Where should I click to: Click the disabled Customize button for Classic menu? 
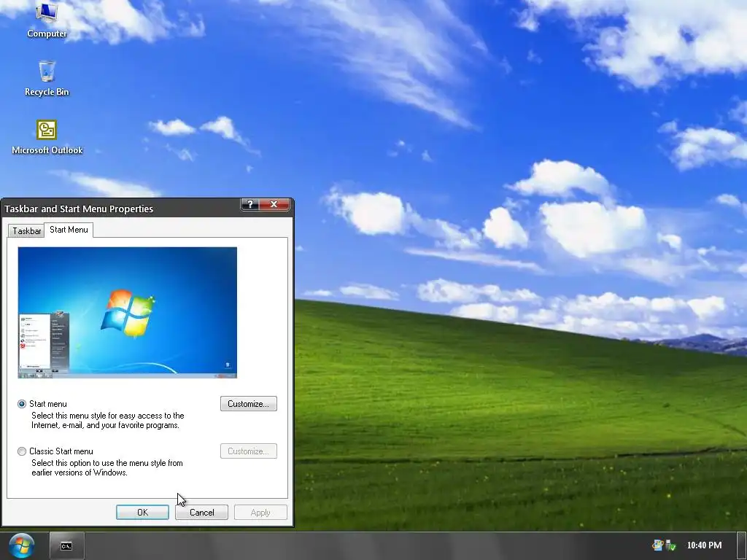[x=248, y=451]
